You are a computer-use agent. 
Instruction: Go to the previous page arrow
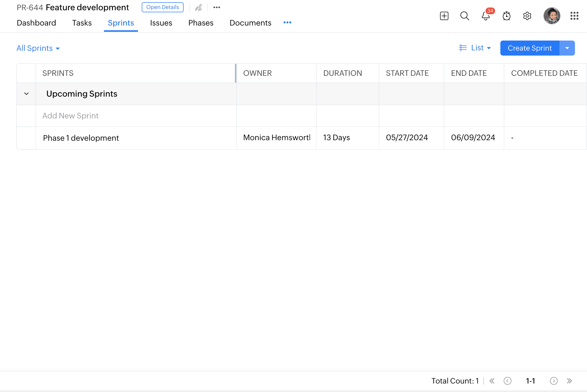507,381
